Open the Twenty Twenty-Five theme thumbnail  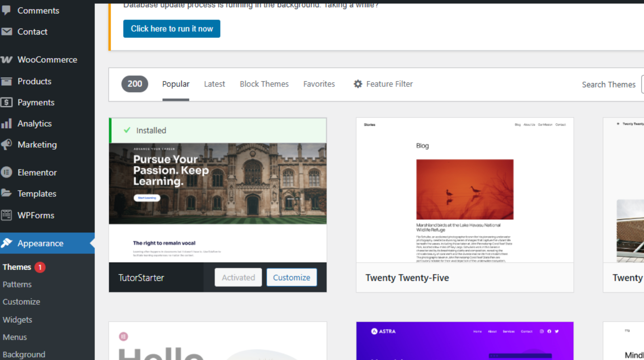pos(465,190)
